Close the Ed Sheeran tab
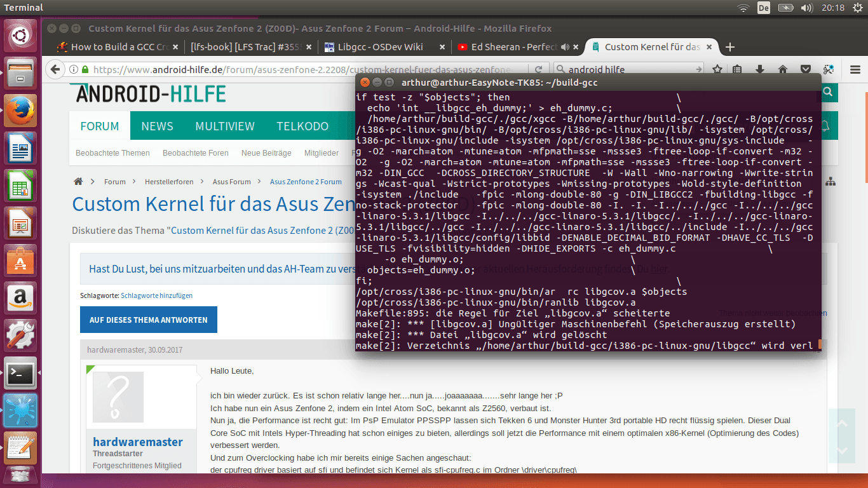 pyautogui.click(x=576, y=47)
